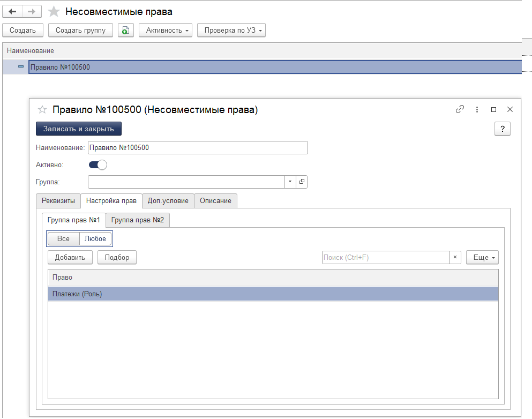Expand the Еще menu
Image resolution: width=532 pixels, height=419 pixels.
482,258
